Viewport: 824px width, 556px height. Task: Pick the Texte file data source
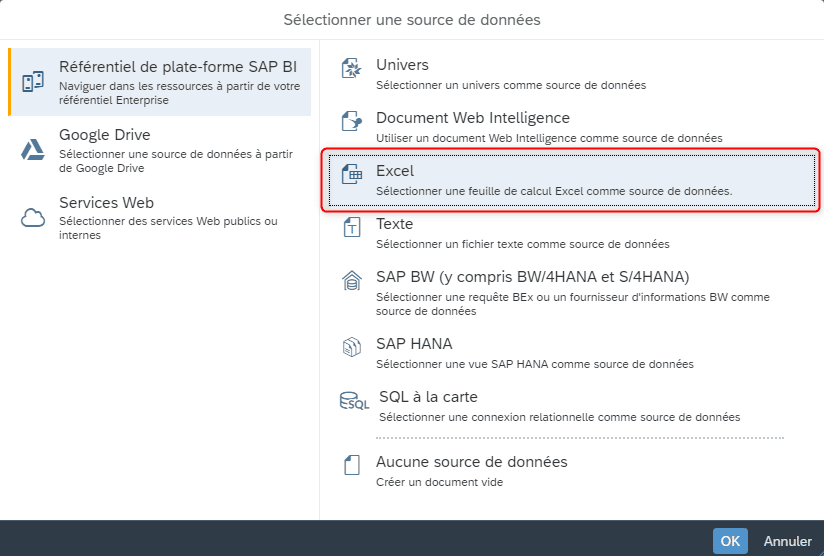572,233
